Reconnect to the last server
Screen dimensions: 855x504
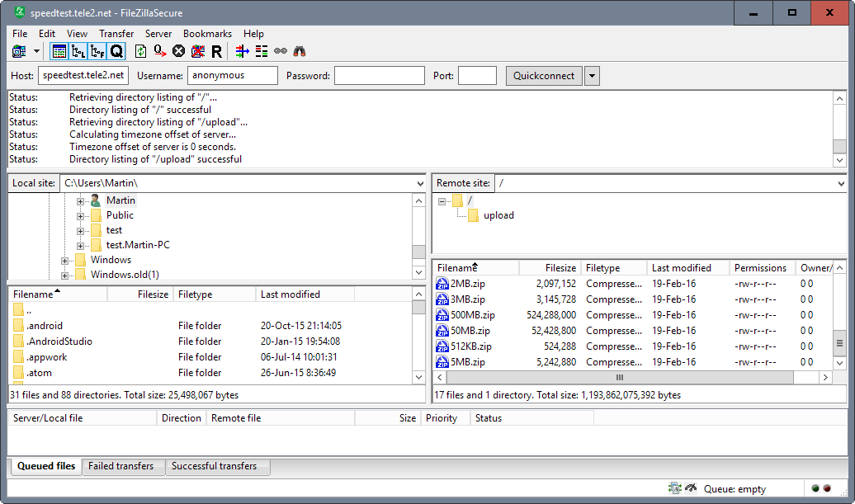216,51
